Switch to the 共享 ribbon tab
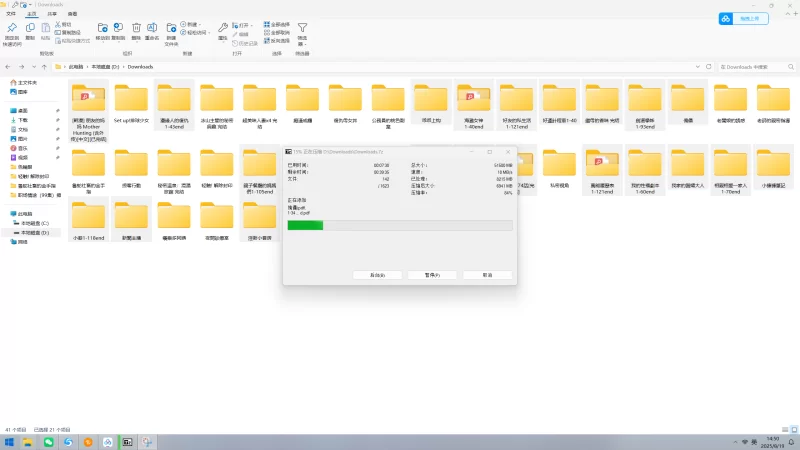The height and width of the screenshot is (450, 800). click(x=51, y=13)
